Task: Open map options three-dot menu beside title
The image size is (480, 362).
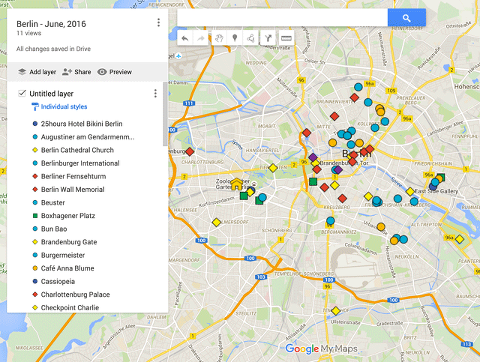Action: [158, 23]
